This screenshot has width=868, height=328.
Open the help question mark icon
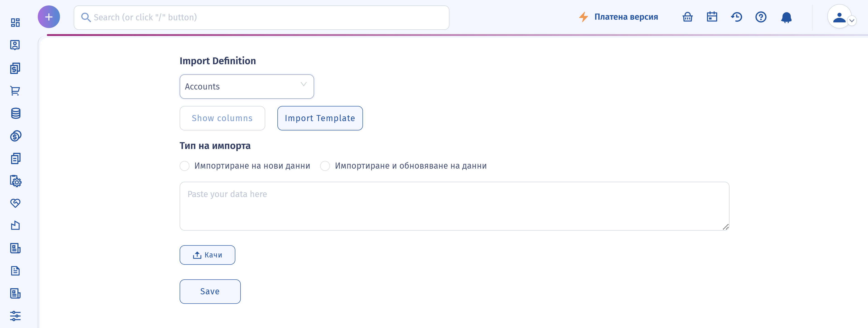(x=761, y=17)
